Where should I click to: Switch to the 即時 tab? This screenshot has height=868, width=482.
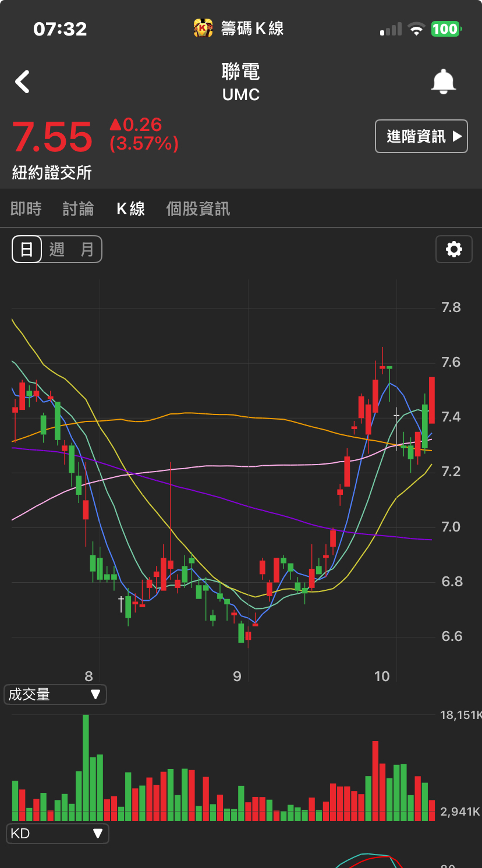26,208
